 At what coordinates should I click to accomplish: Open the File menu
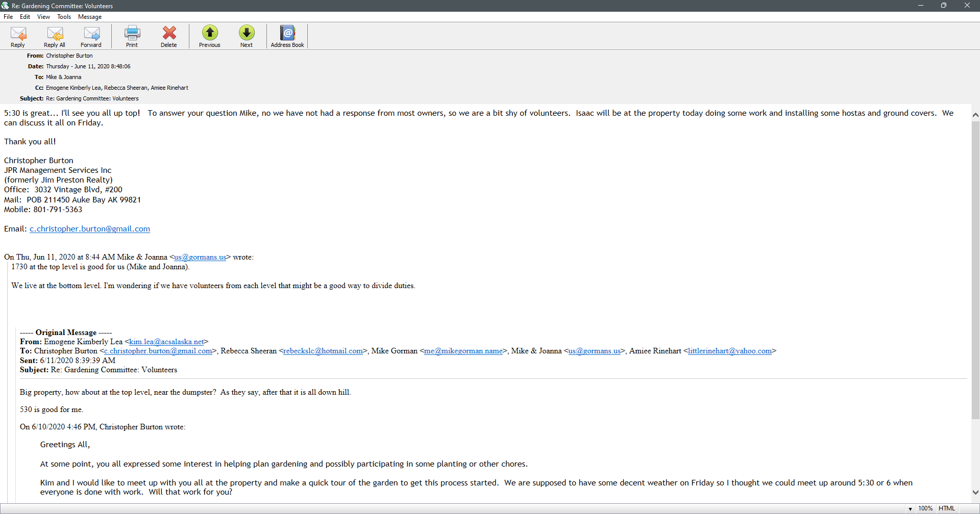(x=8, y=17)
